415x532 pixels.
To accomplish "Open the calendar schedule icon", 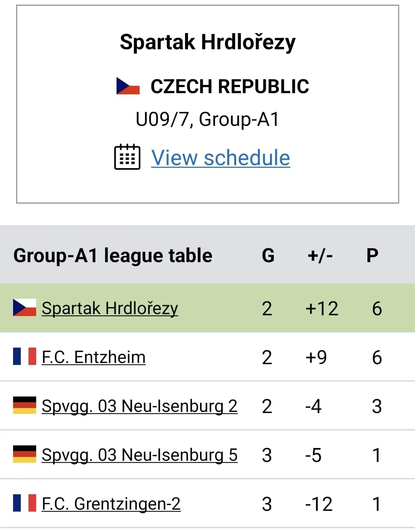I will (127, 157).
